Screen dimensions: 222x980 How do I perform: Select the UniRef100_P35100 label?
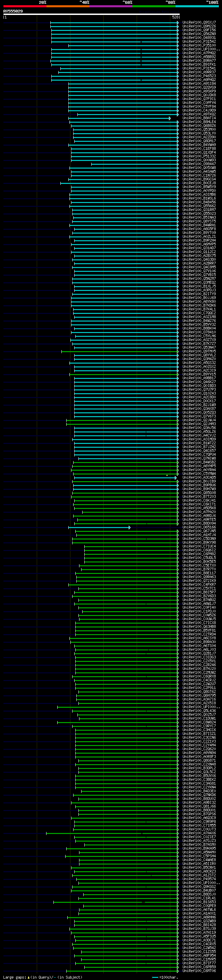[199, 45]
